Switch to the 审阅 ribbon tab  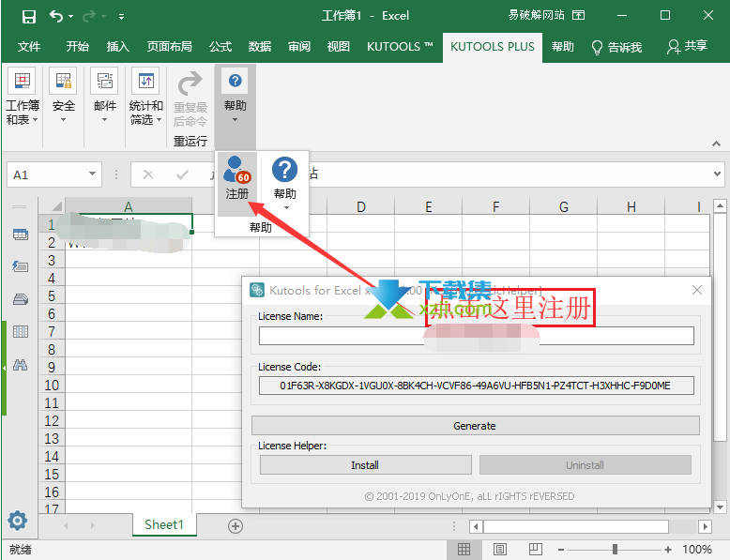[299, 47]
